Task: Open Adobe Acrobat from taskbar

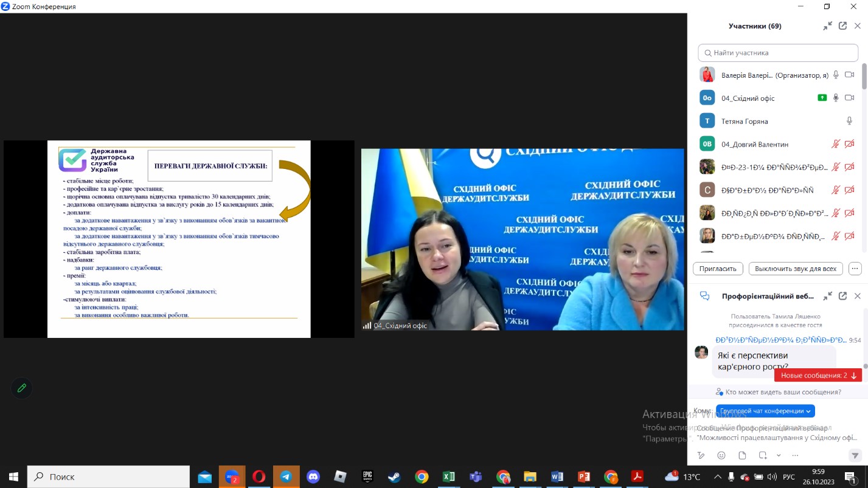Action: click(x=637, y=476)
